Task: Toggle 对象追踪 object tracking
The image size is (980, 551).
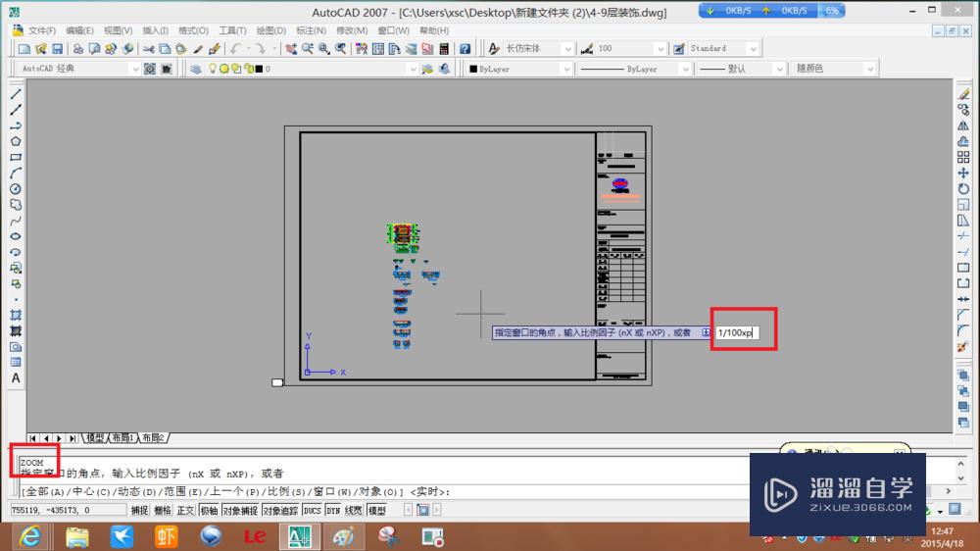Action: click(280, 511)
